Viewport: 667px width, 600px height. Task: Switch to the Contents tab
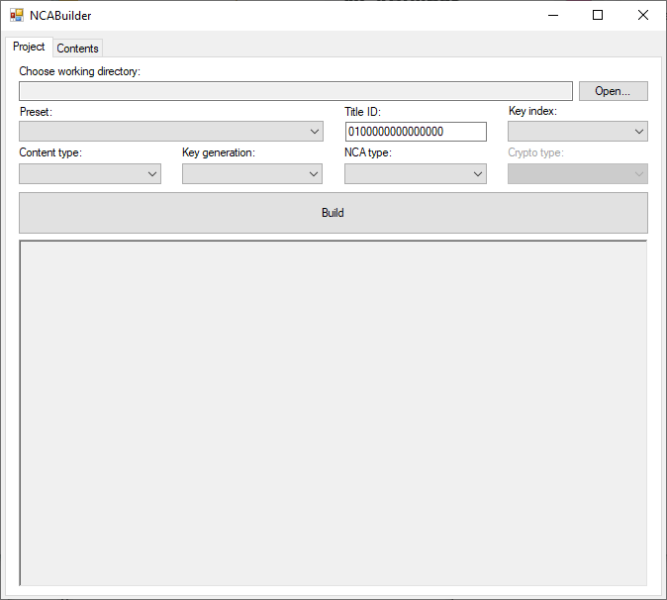tap(77, 48)
